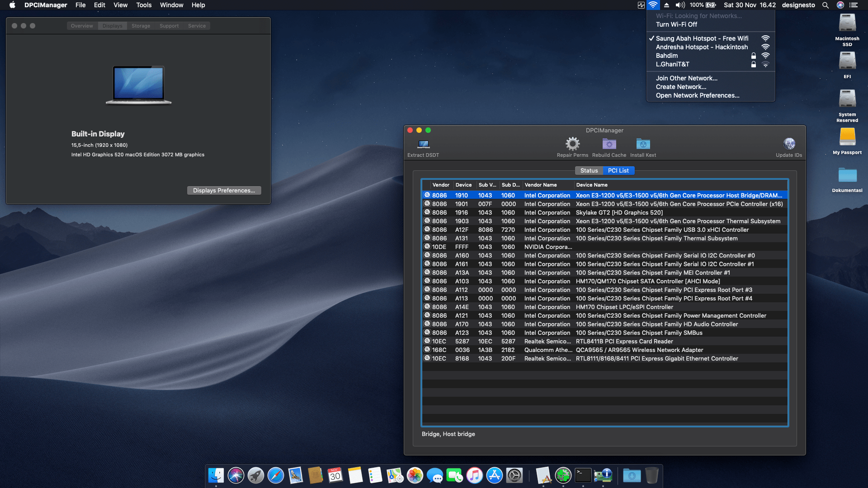Select Andresha Hotspot - Hackintosh network
The width and height of the screenshot is (868, 488).
(702, 47)
